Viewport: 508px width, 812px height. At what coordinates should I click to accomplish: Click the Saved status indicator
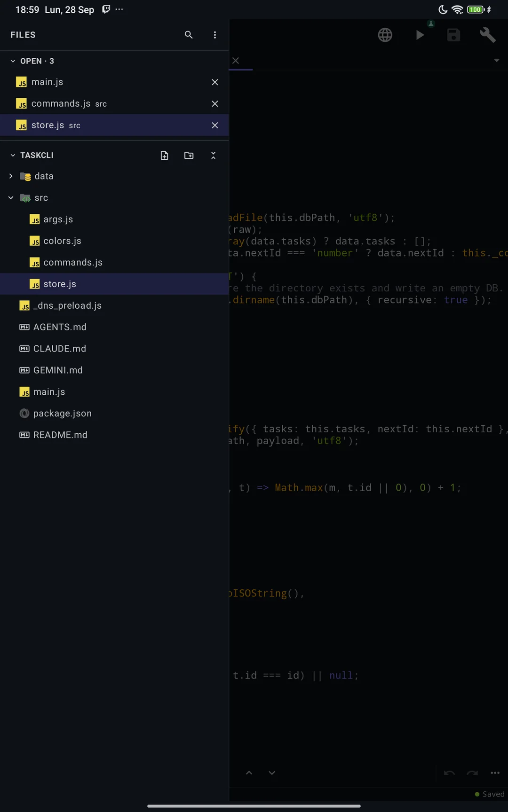(490, 794)
